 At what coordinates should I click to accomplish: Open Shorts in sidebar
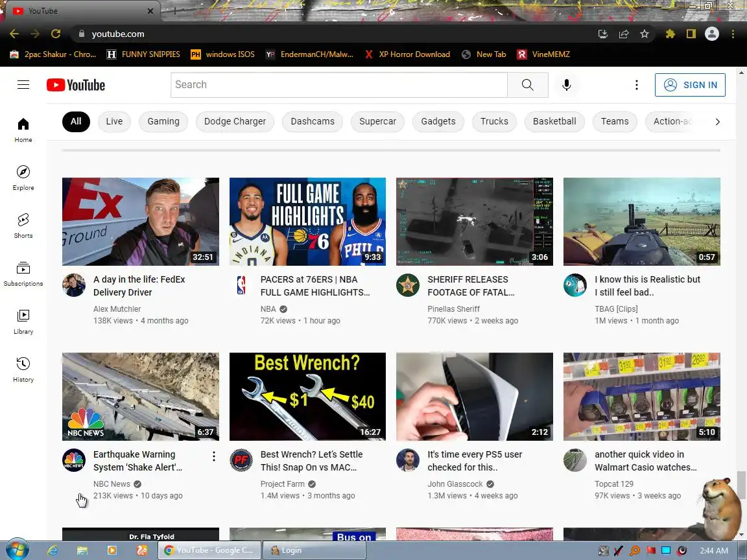point(23,226)
